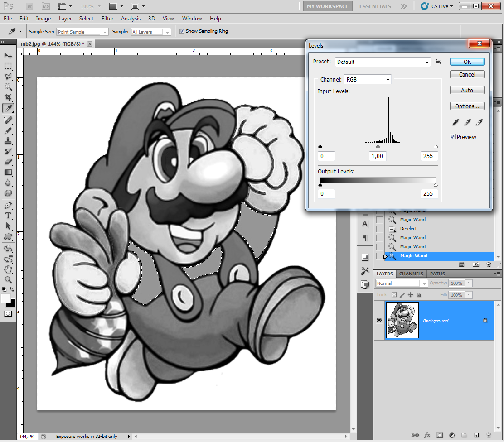Select the Horizontal Type tool
504x442 pixels.
click(8, 216)
